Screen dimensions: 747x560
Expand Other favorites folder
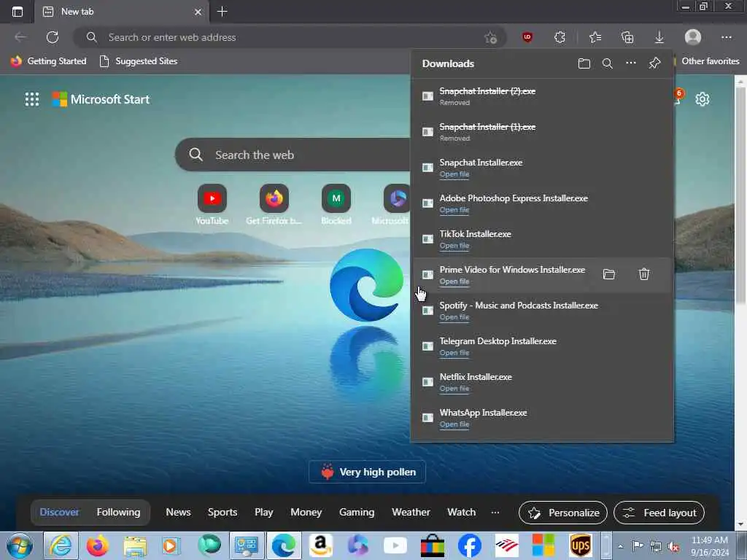coord(706,61)
